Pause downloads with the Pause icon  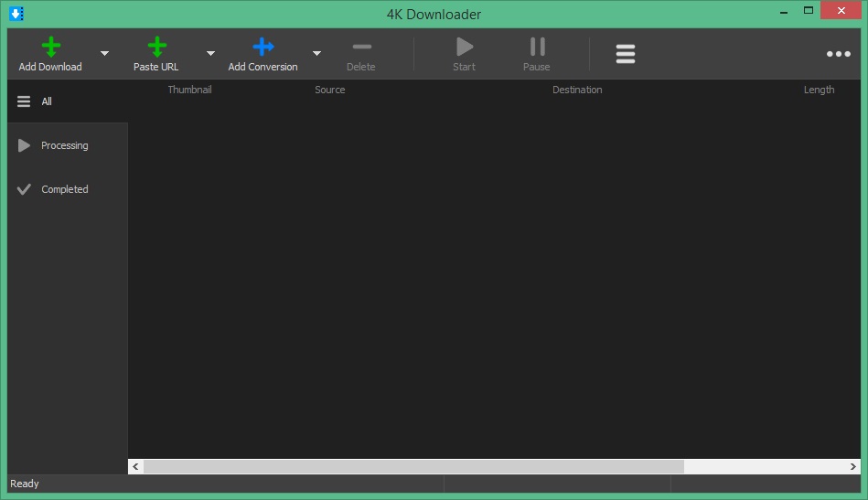[x=538, y=47]
